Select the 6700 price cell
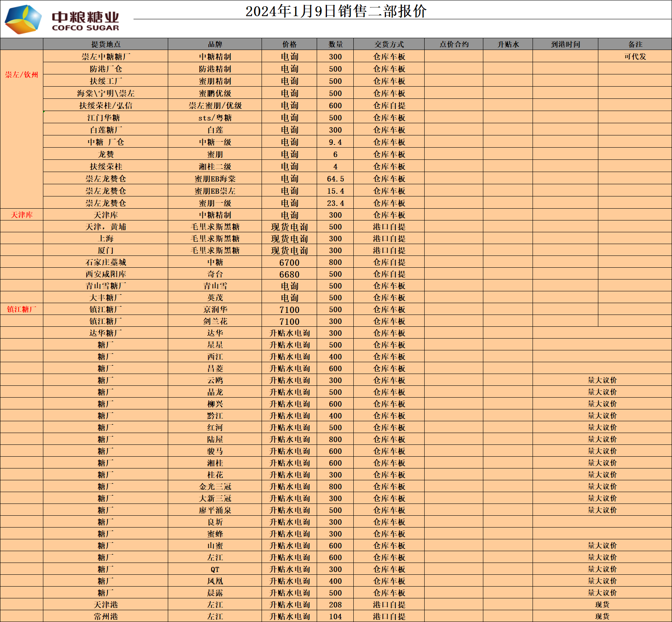This screenshot has width=672, height=622. point(289,263)
